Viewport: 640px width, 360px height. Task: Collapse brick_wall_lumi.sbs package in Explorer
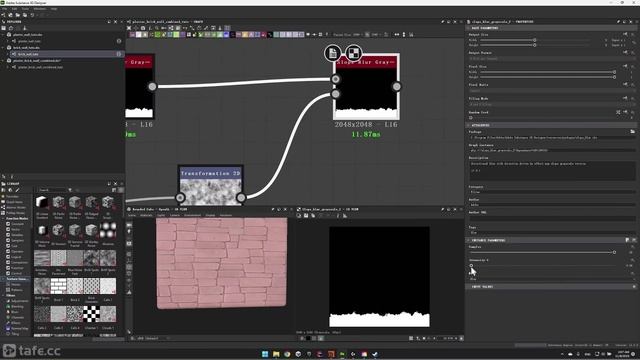(x=3, y=48)
